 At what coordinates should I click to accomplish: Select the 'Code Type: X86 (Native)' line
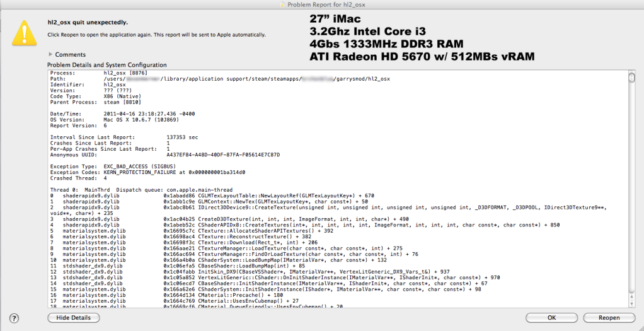pos(97,96)
